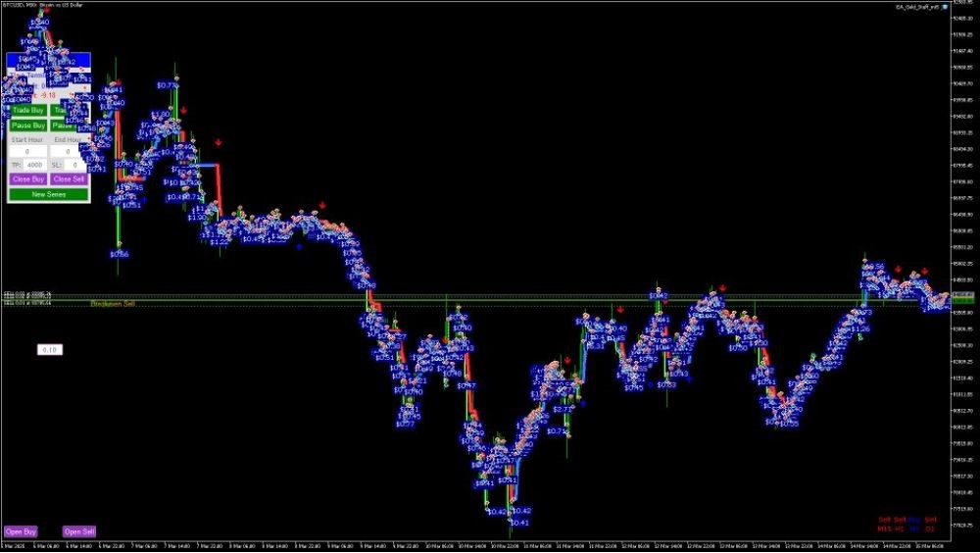The width and height of the screenshot is (980, 553).
Task: Click the blue header of the trade panel
Action: point(48,59)
